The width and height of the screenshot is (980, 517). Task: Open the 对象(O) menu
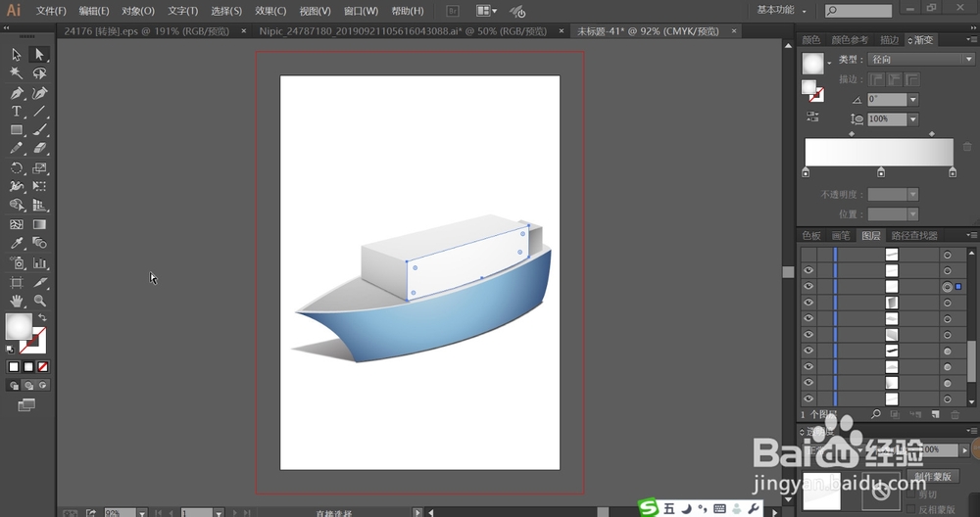[138, 11]
